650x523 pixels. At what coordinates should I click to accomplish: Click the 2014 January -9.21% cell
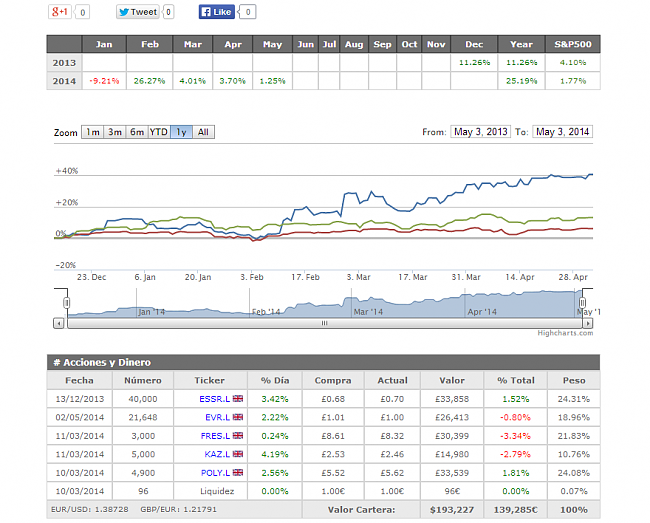click(x=104, y=81)
